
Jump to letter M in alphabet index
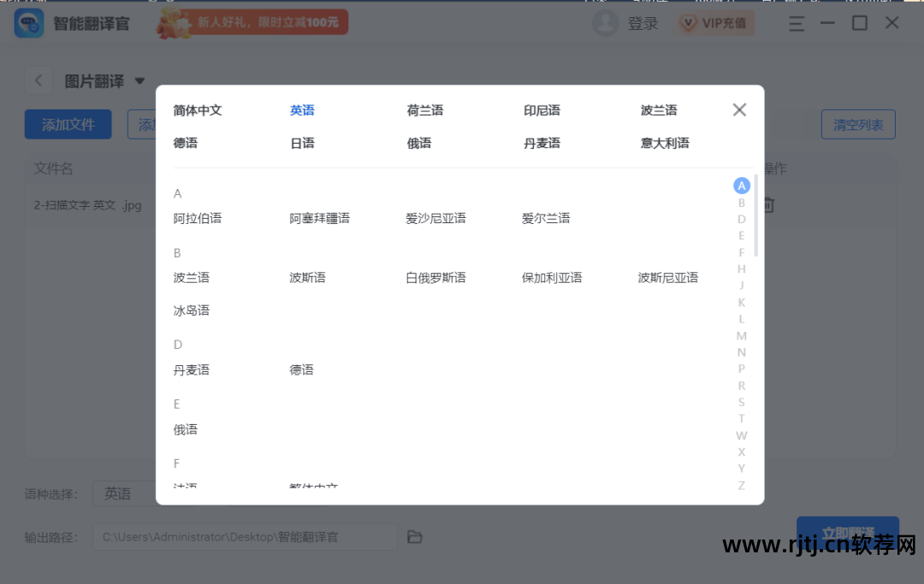point(741,336)
